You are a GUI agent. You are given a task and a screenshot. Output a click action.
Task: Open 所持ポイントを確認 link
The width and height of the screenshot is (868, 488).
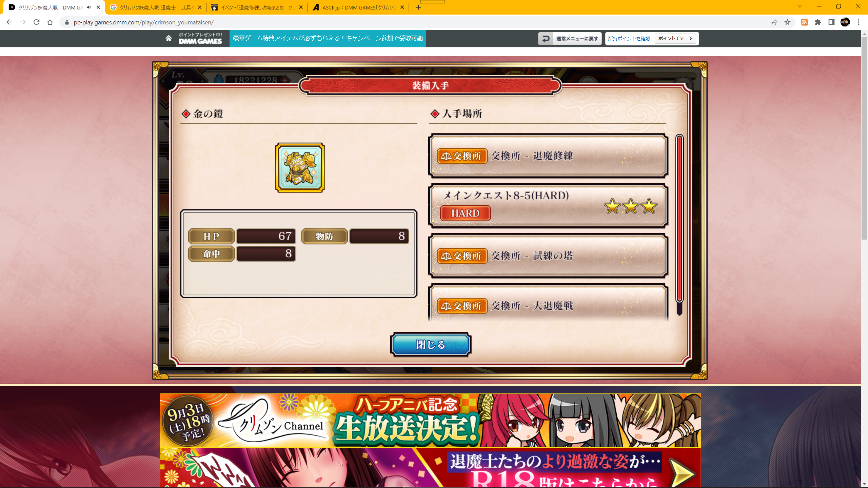click(629, 39)
